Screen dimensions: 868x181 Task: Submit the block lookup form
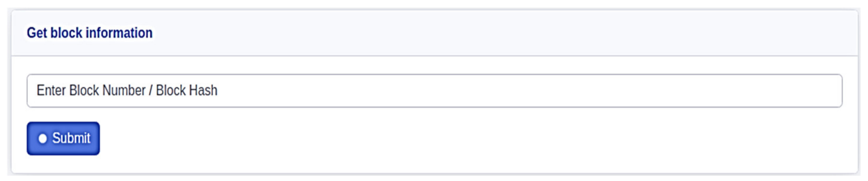[63, 138]
